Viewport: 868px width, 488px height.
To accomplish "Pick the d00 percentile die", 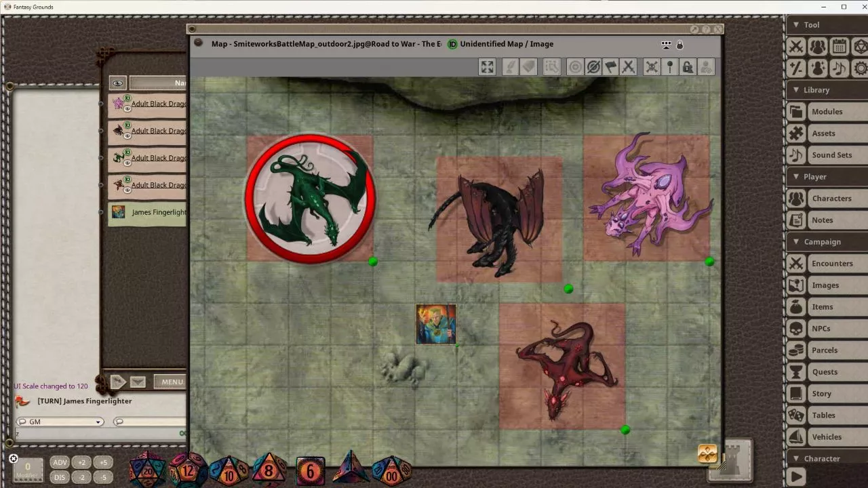I will click(x=392, y=470).
